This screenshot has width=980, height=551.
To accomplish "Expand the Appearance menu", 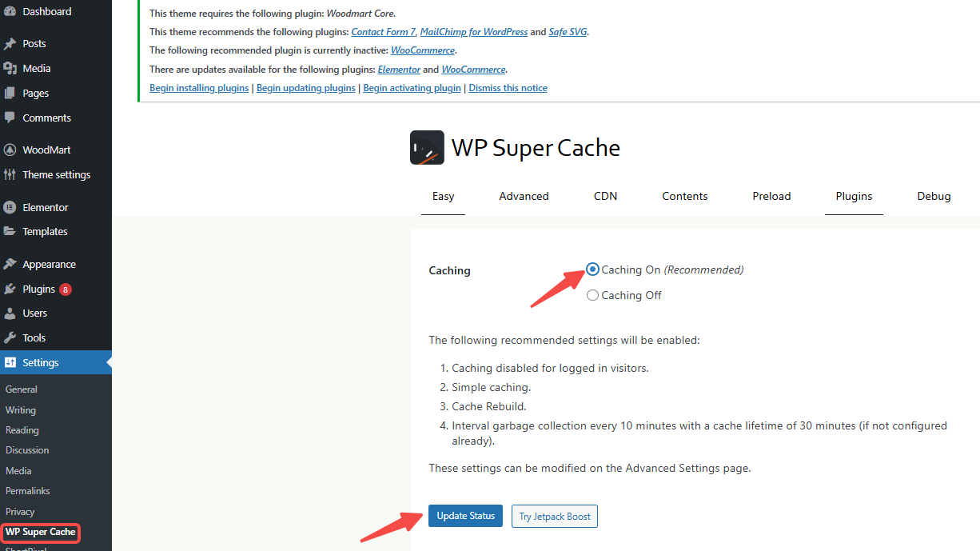I will (x=48, y=263).
